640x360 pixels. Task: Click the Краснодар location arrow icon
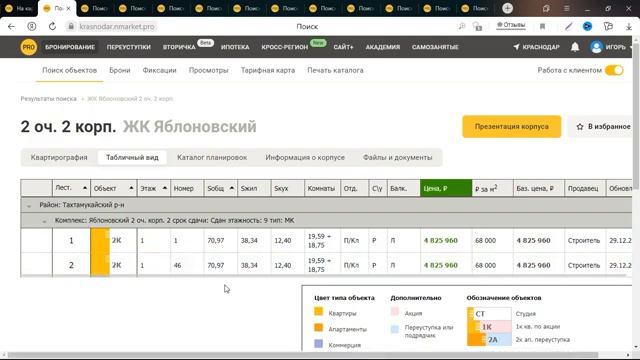point(516,47)
